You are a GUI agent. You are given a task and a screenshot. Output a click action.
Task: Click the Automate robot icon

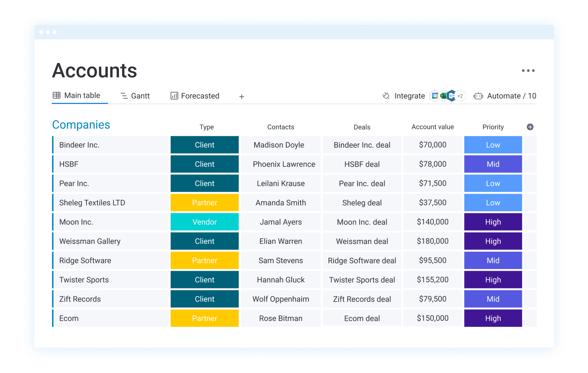(x=478, y=96)
